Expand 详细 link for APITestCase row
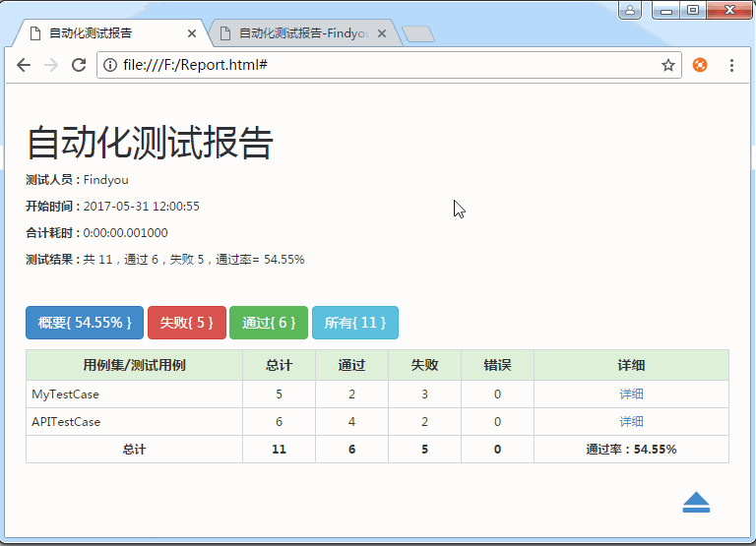756x546 pixels. tap(631, 421)
